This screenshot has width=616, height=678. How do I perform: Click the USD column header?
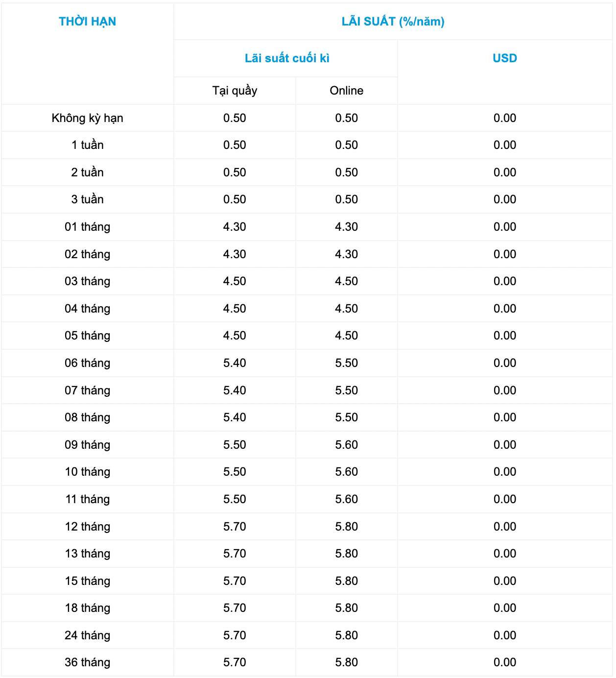(x=504, y=58)
